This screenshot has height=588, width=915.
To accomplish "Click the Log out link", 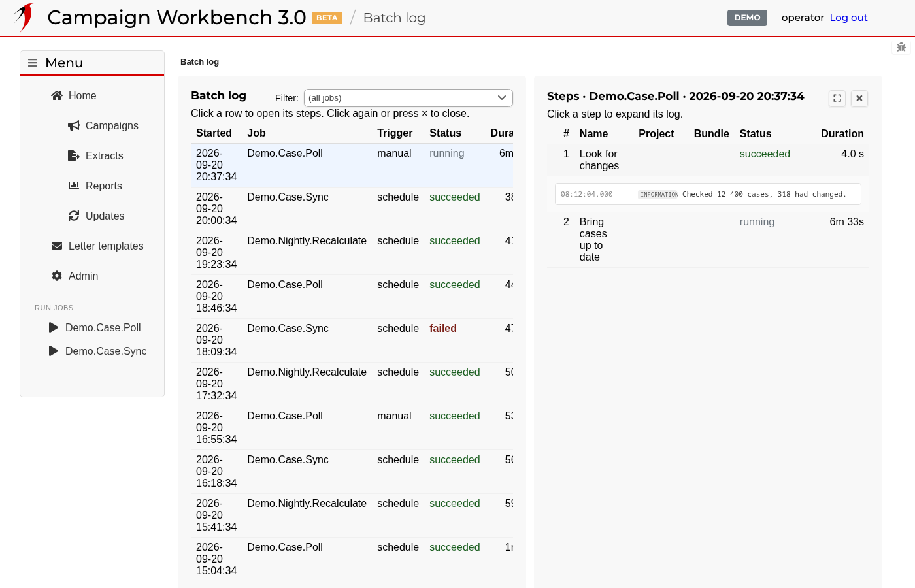I will 848,18.
